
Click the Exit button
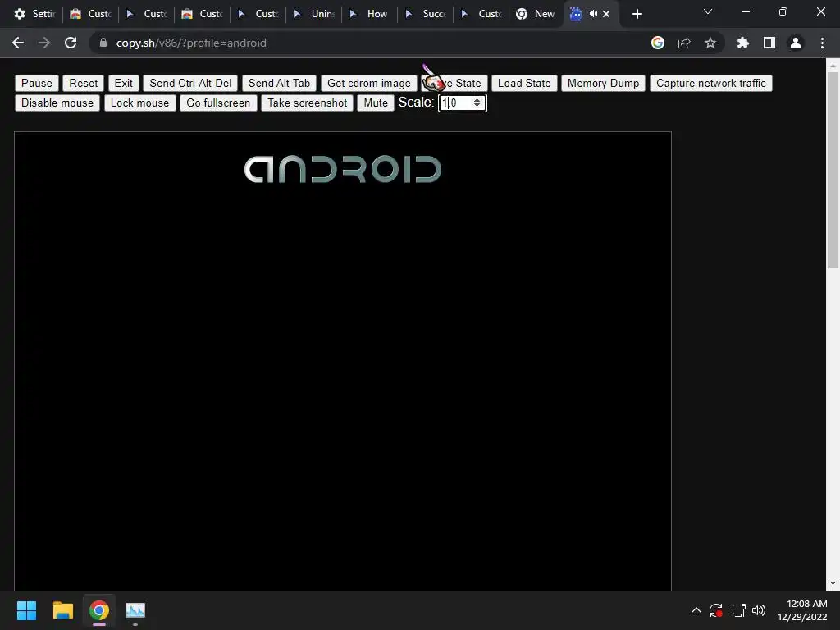123,83
